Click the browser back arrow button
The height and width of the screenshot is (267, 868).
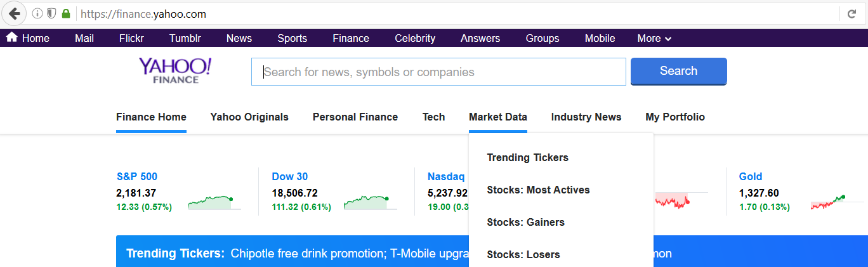click(14, 13)
